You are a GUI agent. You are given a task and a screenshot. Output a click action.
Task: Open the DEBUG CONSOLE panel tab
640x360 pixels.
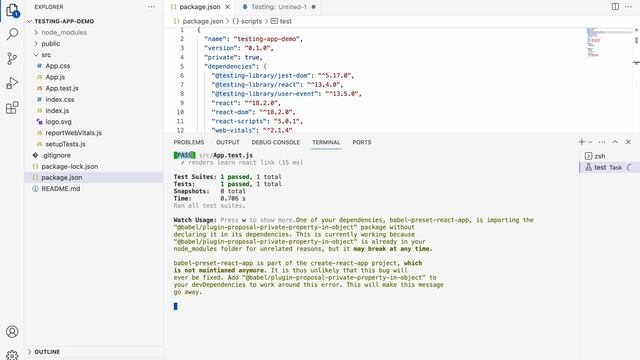[x=276, y=142]
